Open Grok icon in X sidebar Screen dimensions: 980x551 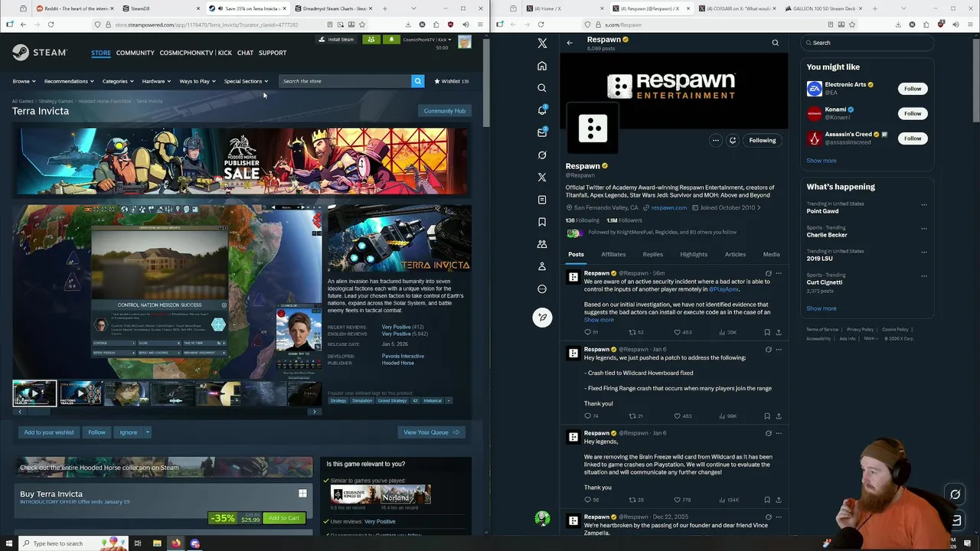click(x=542, y=155)
